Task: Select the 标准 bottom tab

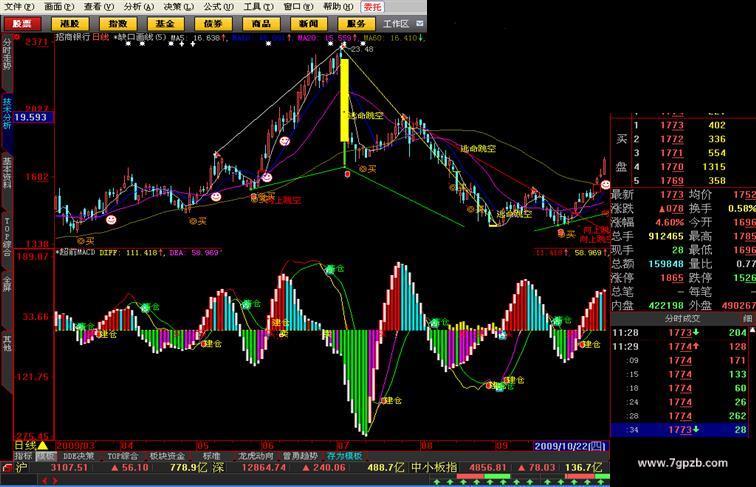Action: coord(212,456)
